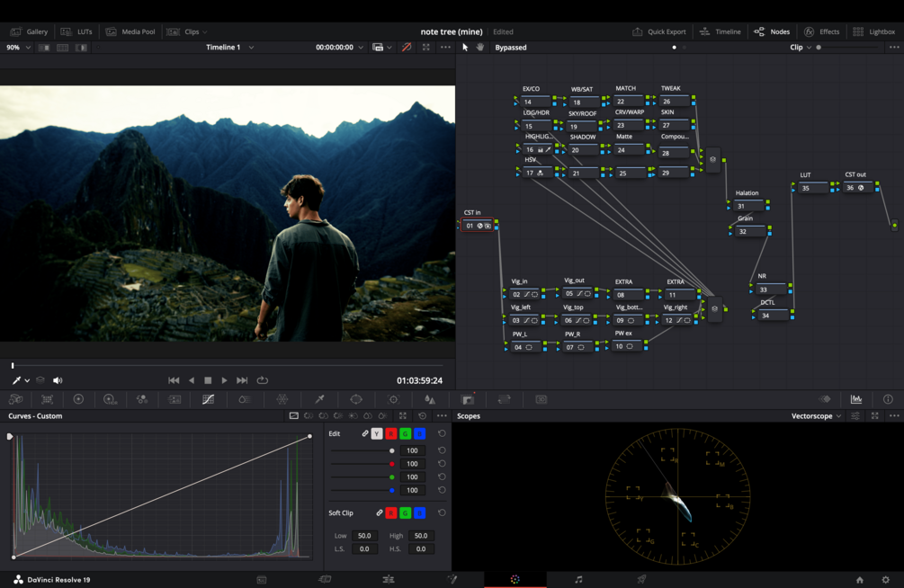The image size is (904, 588).
Task: Open the Color Warper palette
Action: point(282,399)
